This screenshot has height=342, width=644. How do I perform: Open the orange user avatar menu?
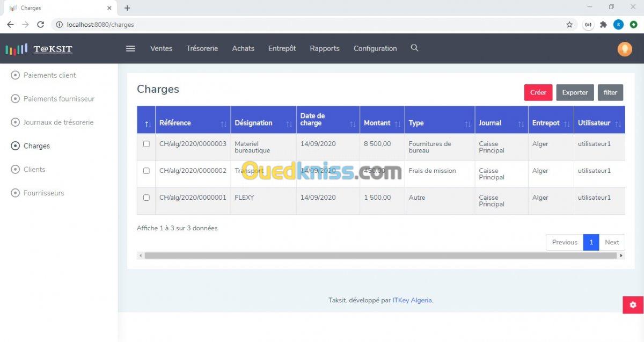coord(625,49)
